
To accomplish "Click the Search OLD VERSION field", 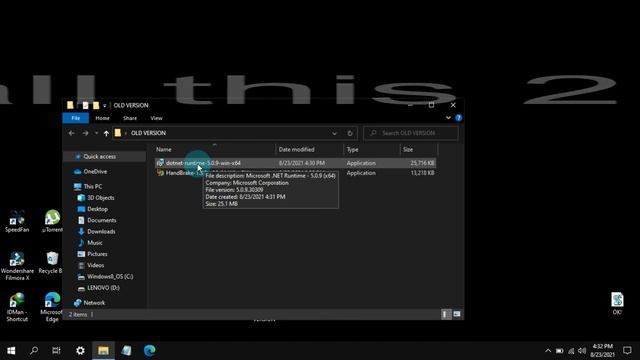I will point(411,133).
